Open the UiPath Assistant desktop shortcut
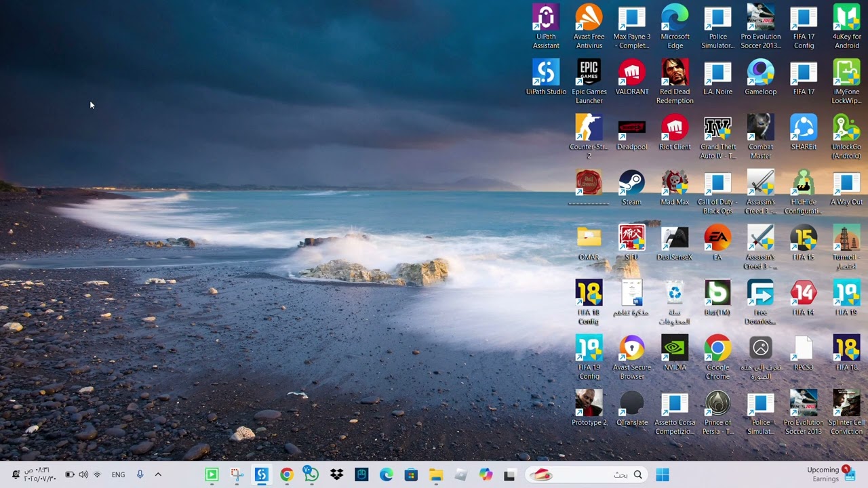Viewport: 868px width, 488px height. click(x=546, y=27)
